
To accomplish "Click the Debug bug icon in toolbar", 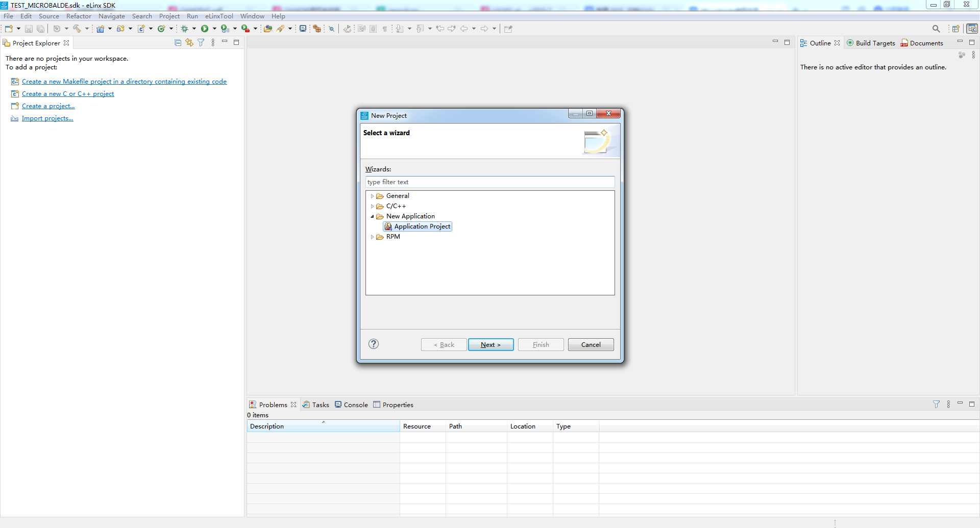I will (185, 29).
